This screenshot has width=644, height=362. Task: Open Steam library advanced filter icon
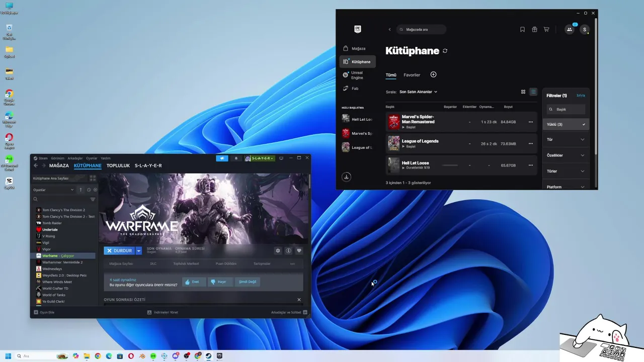[x=93, y=200]
